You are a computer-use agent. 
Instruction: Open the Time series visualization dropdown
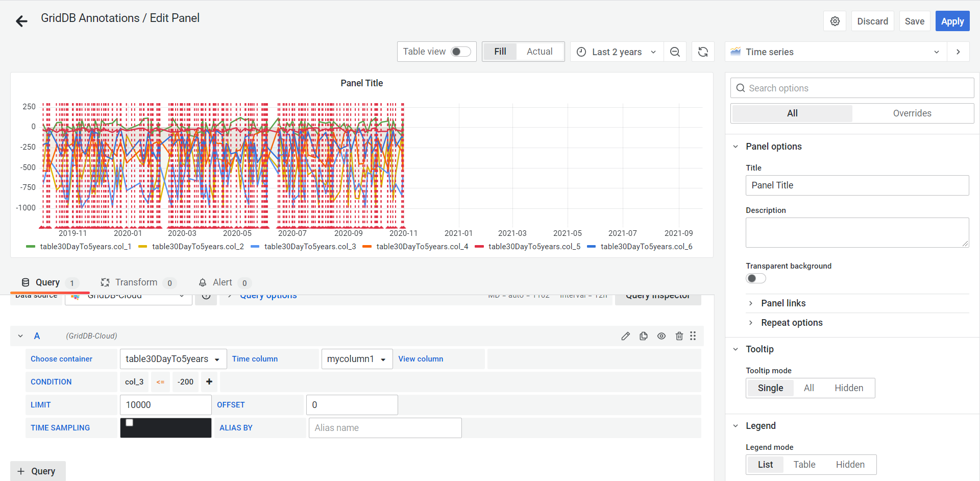pyautogui.click(x=835, y=52)
